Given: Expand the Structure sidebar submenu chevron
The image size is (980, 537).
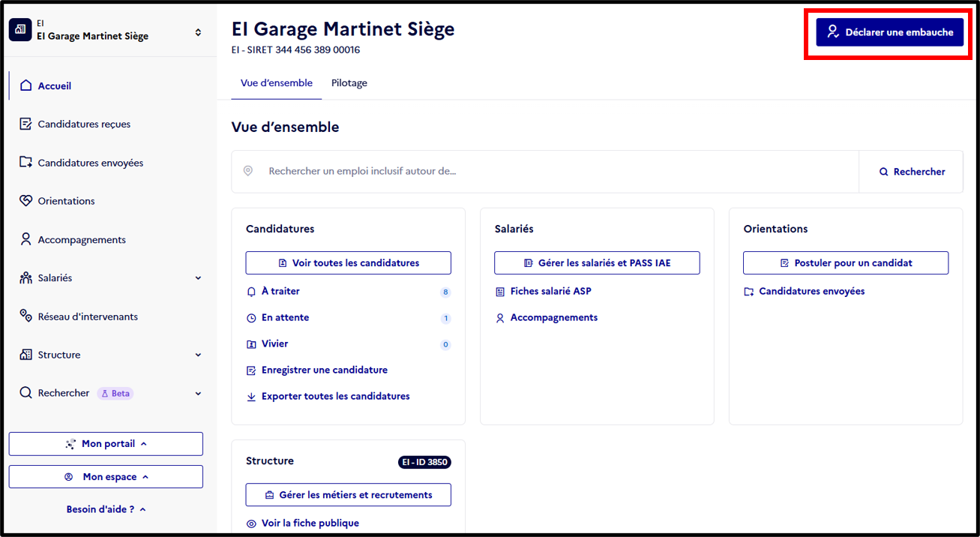Looking at the screenshot, I should 198,355.
